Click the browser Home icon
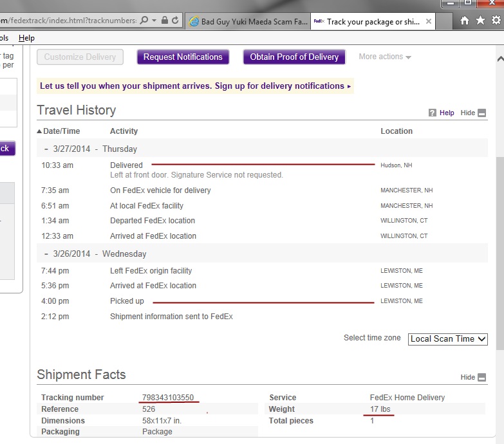504x444 pixels. pyautogui.click(x=464, y=21)
